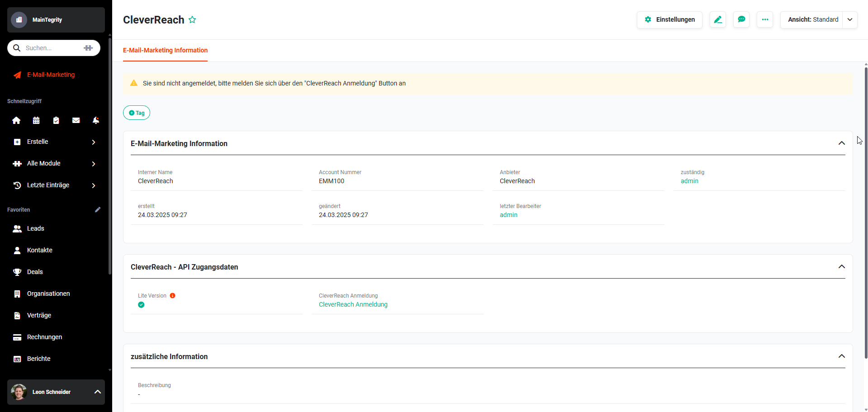Click the main page vertical scrollbar
Screen dimensions: 868x412
[x=866, y=213]
